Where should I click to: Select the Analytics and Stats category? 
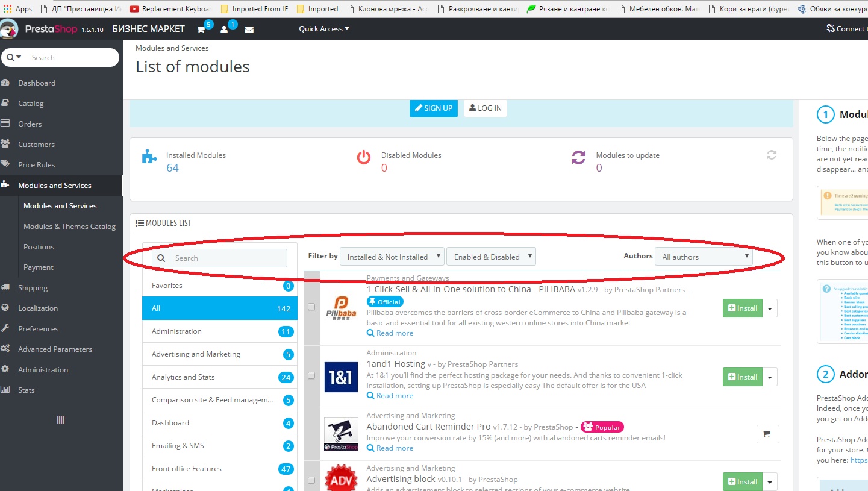click(220, 377)
